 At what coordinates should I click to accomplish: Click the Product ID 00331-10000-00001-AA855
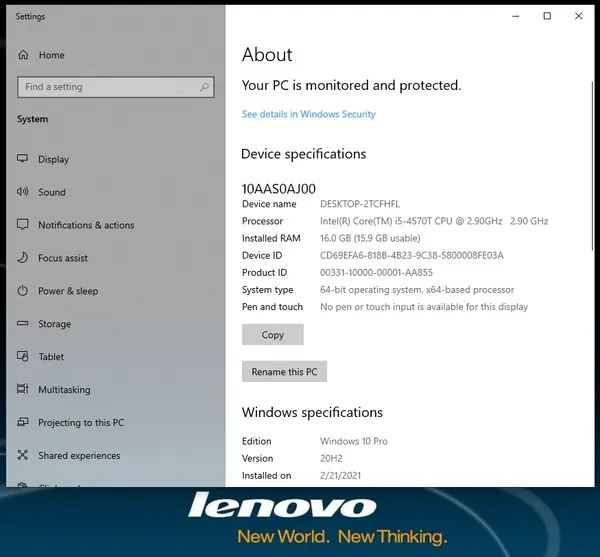click(376, 273)
